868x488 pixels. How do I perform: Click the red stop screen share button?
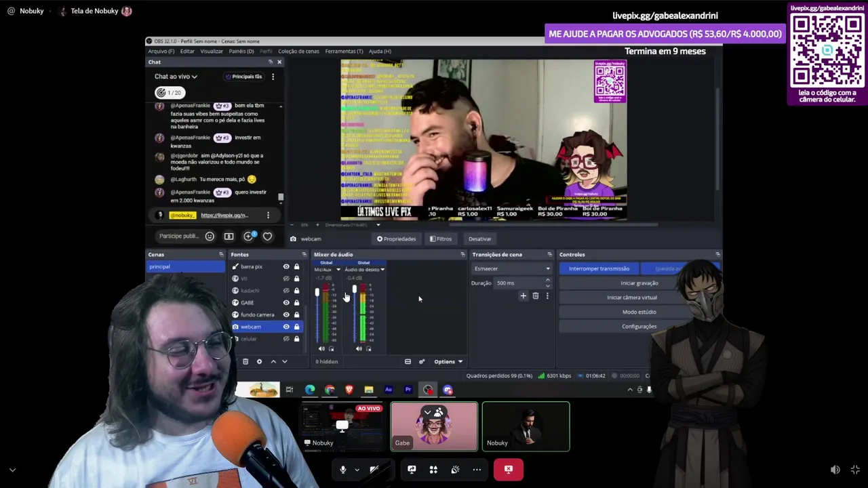click(x=508, y=469)
